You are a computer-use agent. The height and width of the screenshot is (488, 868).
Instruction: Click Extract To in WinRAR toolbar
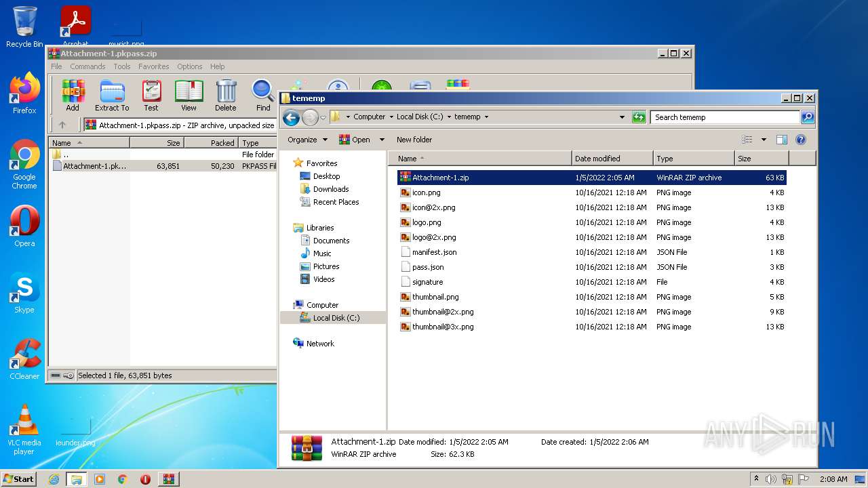(x=112, y=96)
